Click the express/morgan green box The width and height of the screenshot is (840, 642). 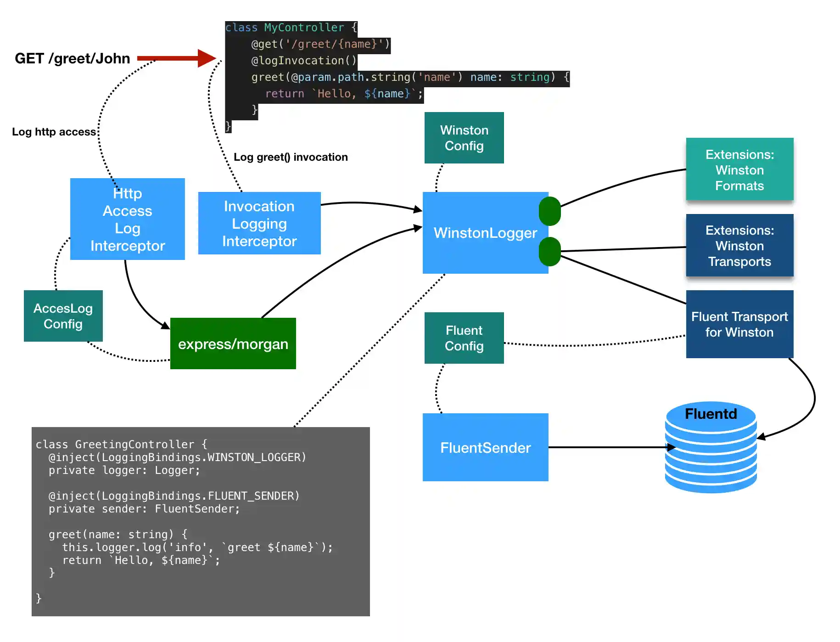pyautogui.click(x=233, y=344)
